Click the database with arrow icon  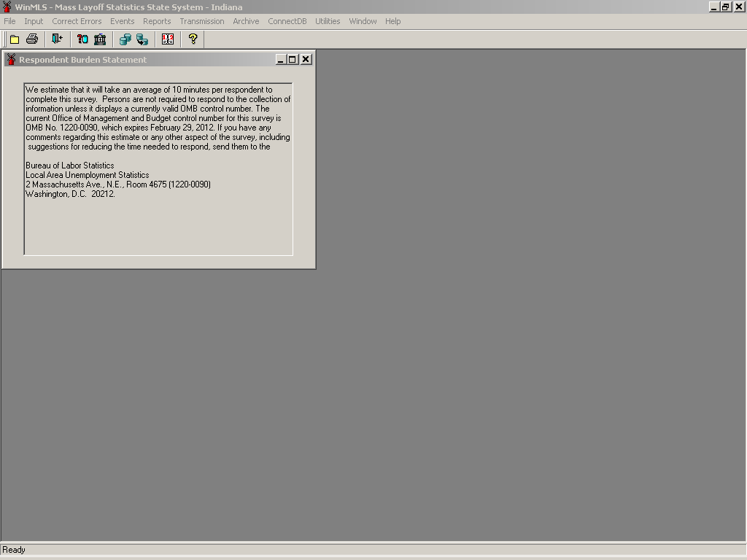coord(142,39)
